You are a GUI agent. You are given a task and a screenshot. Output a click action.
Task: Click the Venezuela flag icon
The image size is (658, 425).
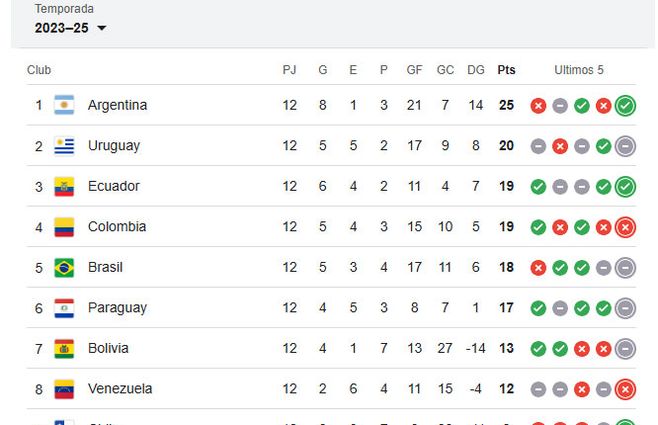point(64,389)
